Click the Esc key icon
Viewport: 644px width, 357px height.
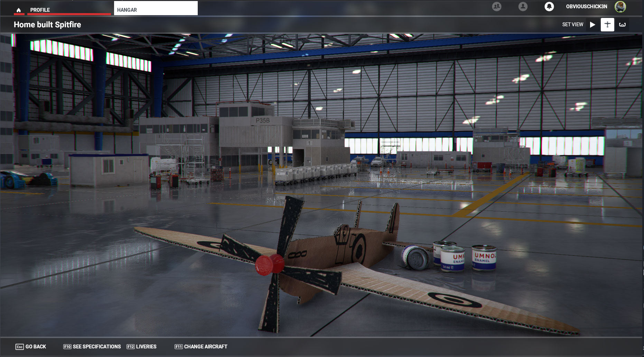(x=19, y=347)
